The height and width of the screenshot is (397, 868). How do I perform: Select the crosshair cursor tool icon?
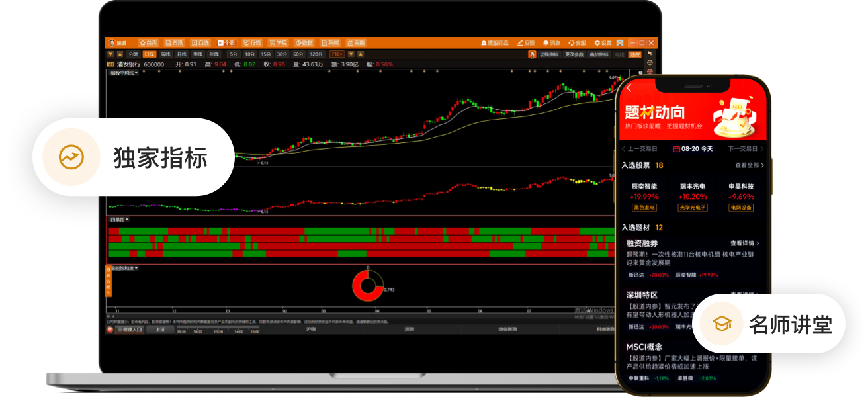(x=650, y=62)
